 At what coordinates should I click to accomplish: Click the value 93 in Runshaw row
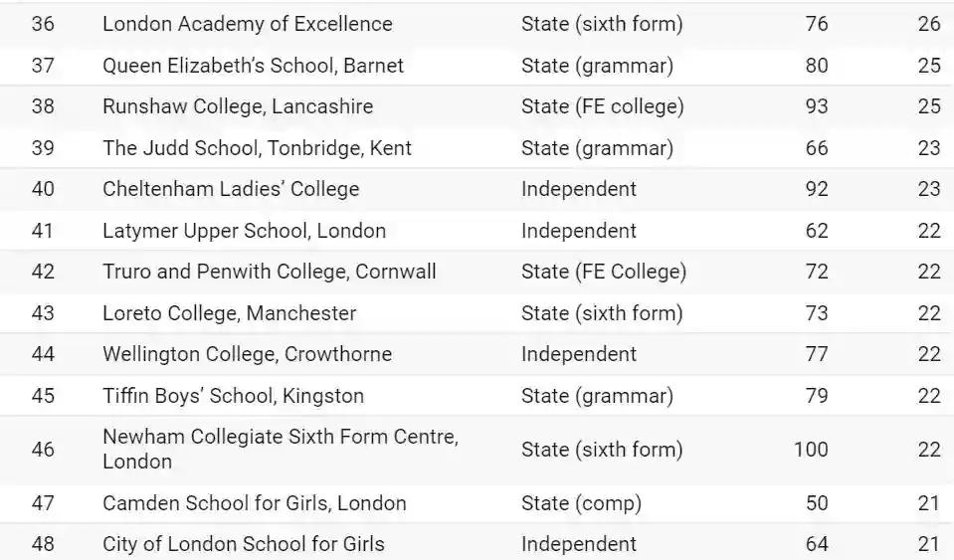pos(816,106)
